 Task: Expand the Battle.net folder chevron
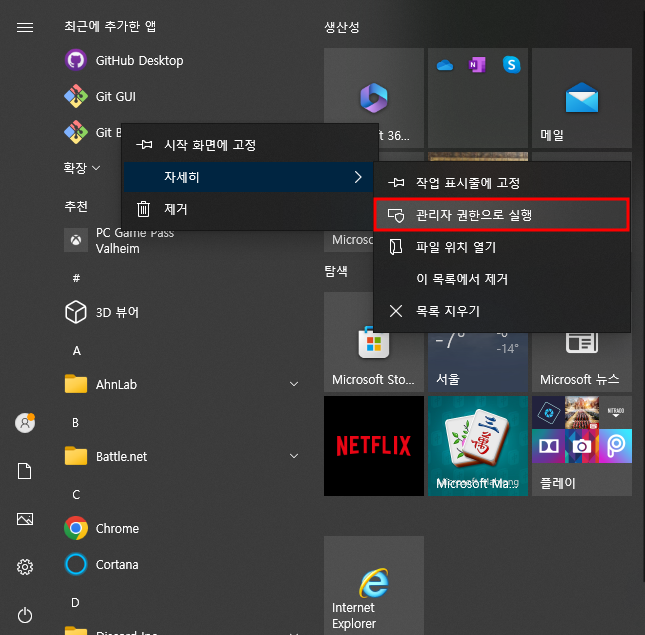coord(294,456)
